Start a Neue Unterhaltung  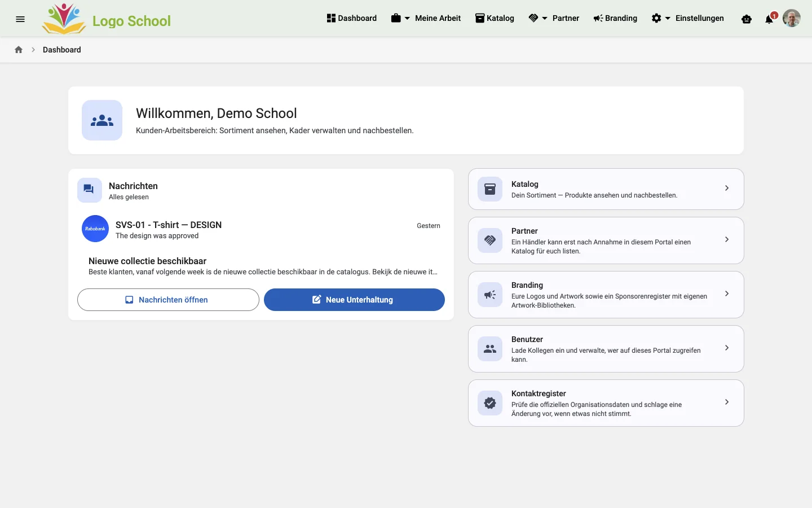click(354, 300)
